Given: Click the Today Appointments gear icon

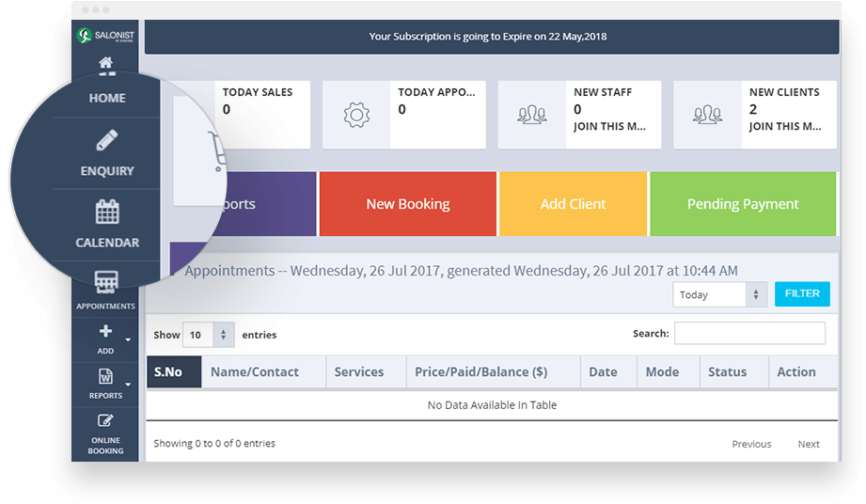Looking at the screenshot, I should pos(355,115).
